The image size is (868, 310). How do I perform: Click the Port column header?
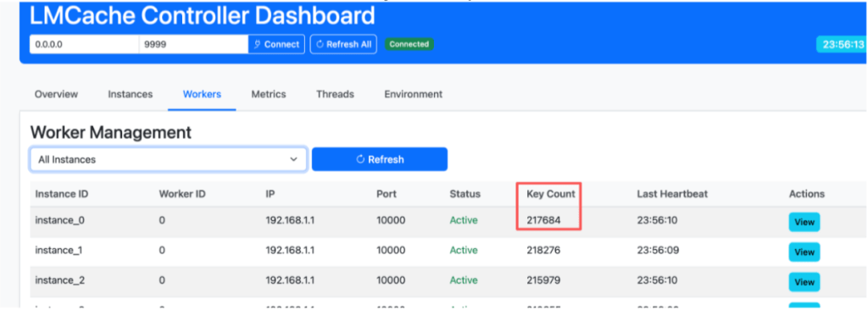(x=387, y=194)
